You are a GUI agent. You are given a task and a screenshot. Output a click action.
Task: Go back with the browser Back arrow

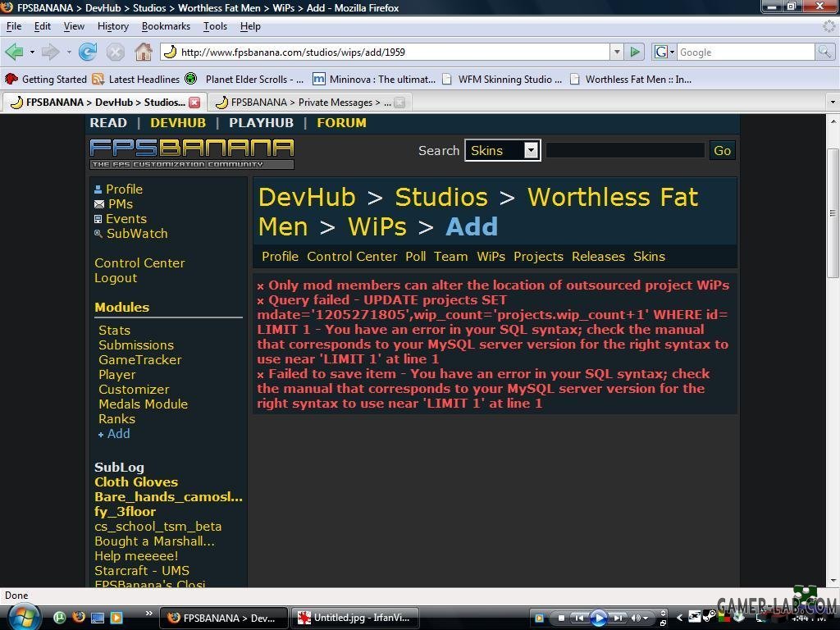click(15, 52)
